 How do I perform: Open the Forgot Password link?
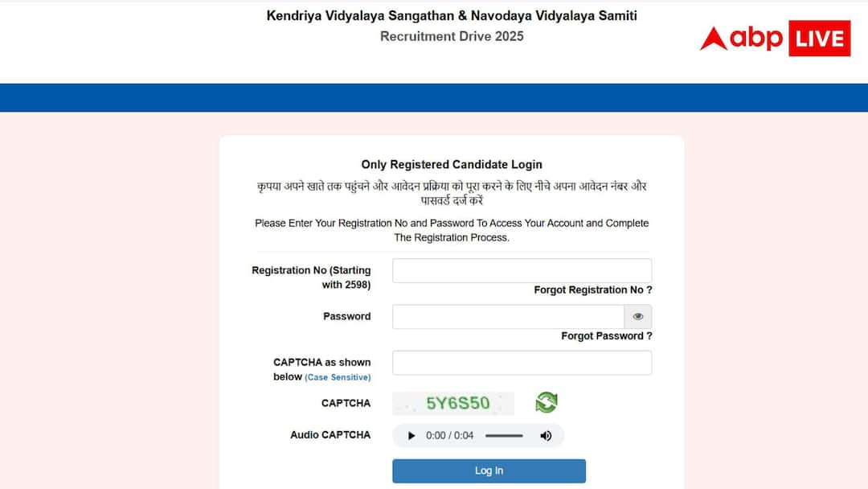[607, 336]
